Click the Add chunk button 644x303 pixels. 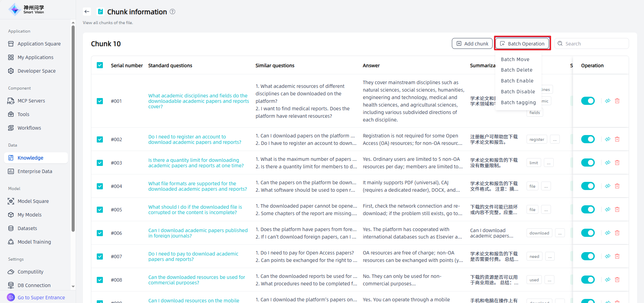[472, 43]
